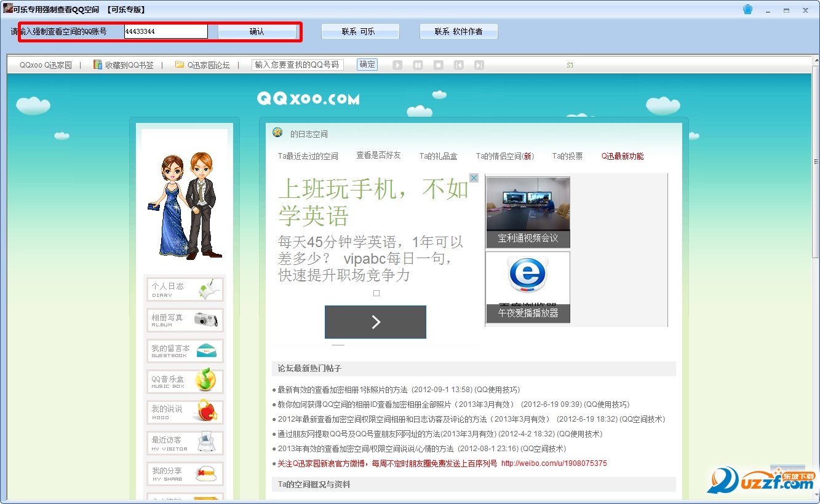This screenshot has width=820, height=504.
Task: Click the QQxoo.com site logo
Action: coord(308,99)
